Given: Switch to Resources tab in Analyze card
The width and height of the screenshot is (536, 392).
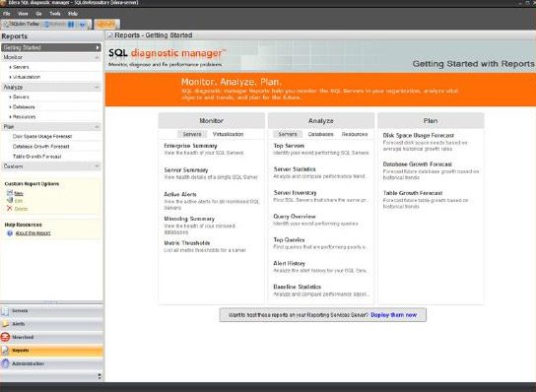Looking at the screenshot, I should pyautogui.click(x=355, y=134).
